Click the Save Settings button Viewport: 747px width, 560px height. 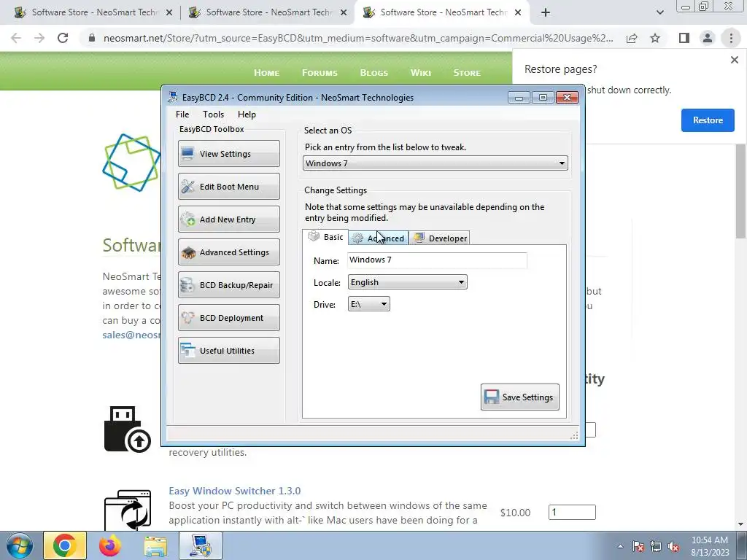coord(519,397)
